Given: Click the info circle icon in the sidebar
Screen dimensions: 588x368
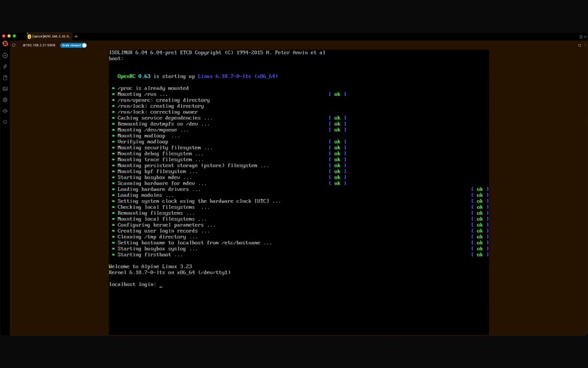Looking at the screenshot, I should 5,122.
